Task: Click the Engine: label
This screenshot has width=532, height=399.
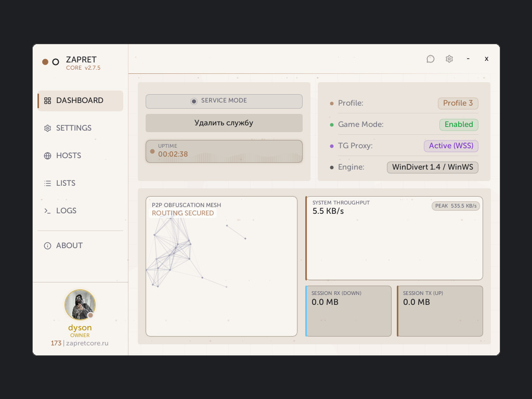Action: 351,168
